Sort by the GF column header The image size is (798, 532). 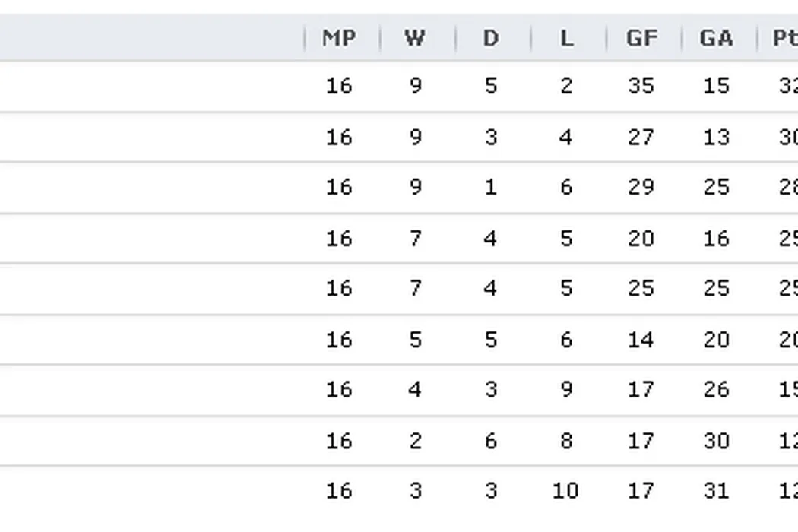coord(641,38)
